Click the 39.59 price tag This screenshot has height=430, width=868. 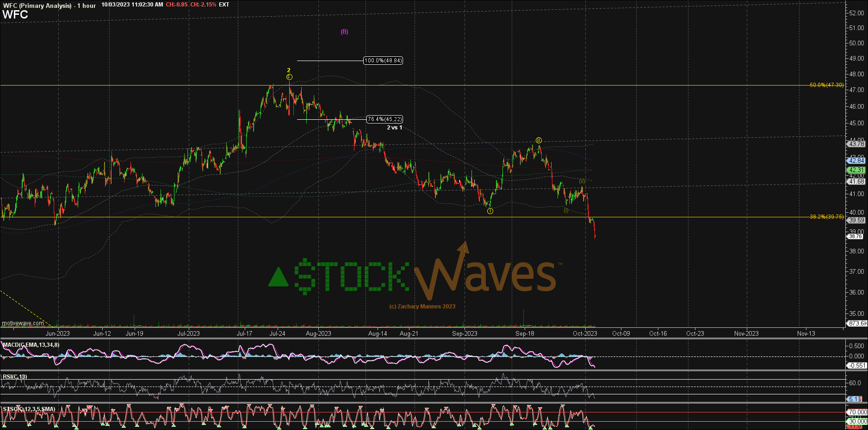click(x=856, y=220)
